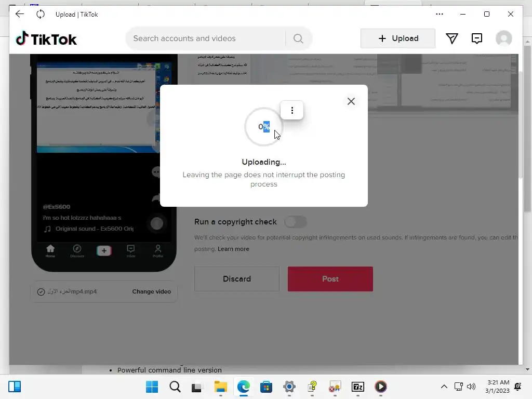Close the Uploading dialog
The width and height of the screenshot is (532, 399).
click(x=351, y=101)
